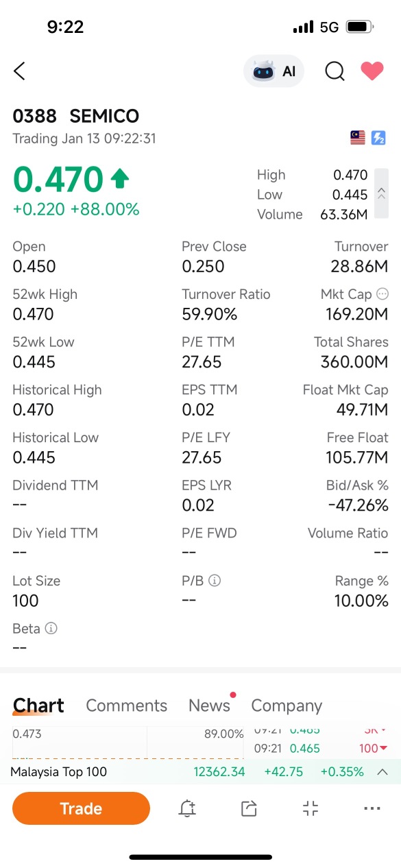401x868 pixels.
Task: Open the more options ellipsis
Action: pos(372,808)
